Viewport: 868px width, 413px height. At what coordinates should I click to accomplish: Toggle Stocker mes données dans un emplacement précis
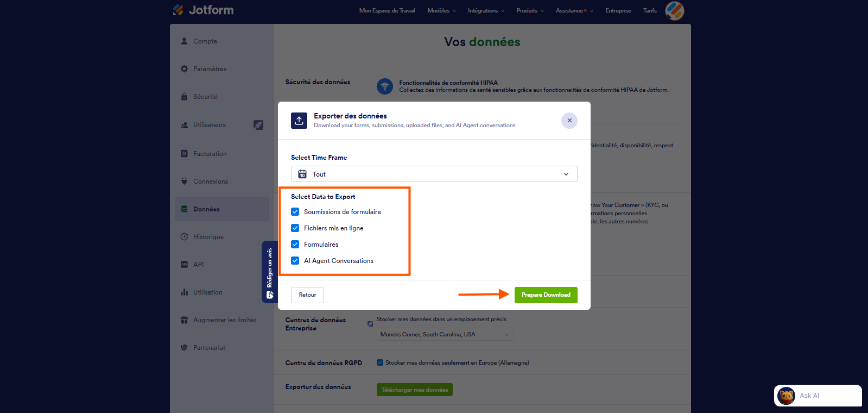(370, 324)
